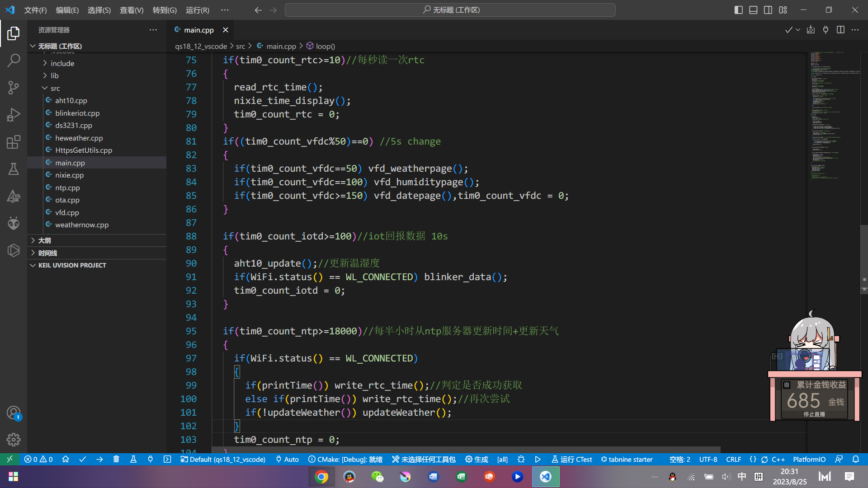The image size is (868, 488).
Task: Click the tabnine starter status item
Action: [x=627, y=459]
